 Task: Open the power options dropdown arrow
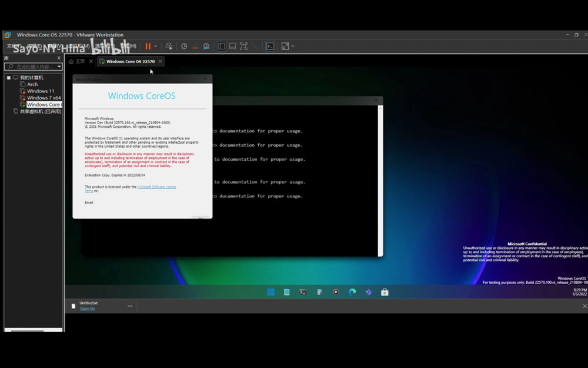tap(156, 47)
